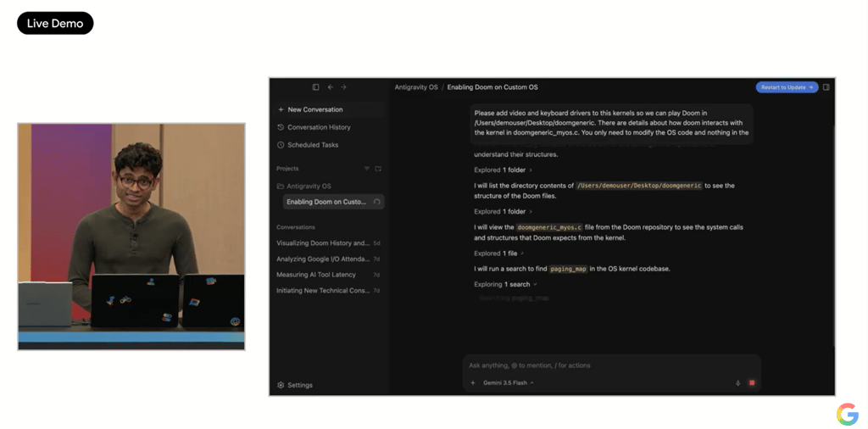Click the 5d timestamp next to Visualizing Doom
This screenshot has height=429, width=868.
click(x=376, y=243)
